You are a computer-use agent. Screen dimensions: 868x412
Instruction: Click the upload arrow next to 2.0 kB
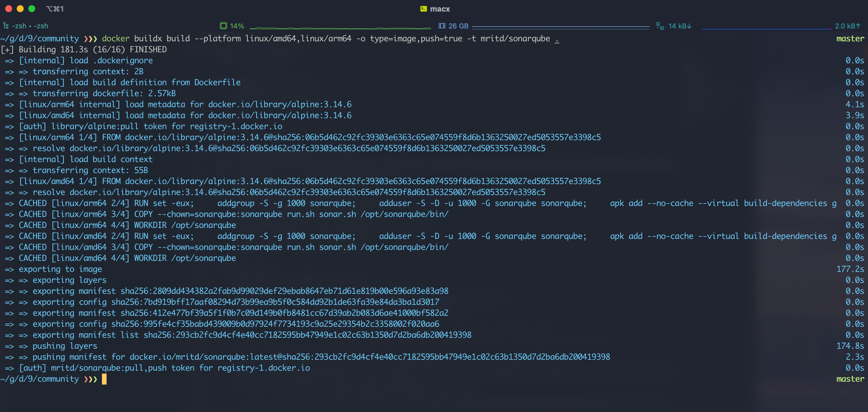(858, 26)
